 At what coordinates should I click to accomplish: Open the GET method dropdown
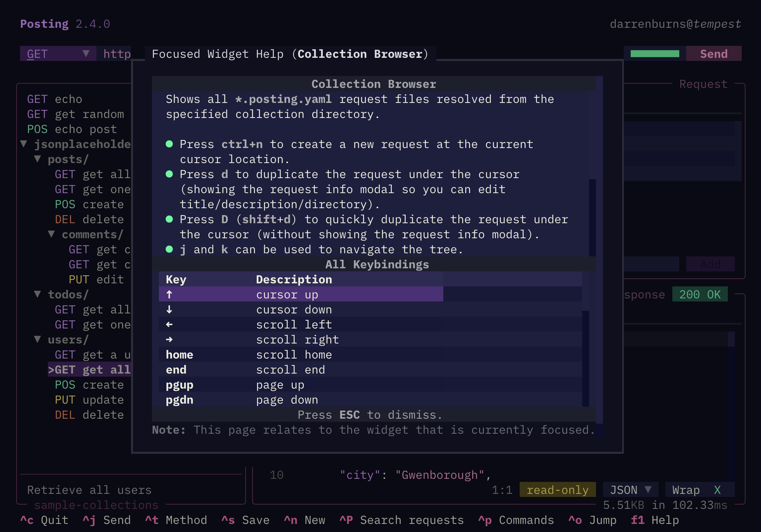coord(58,54)
